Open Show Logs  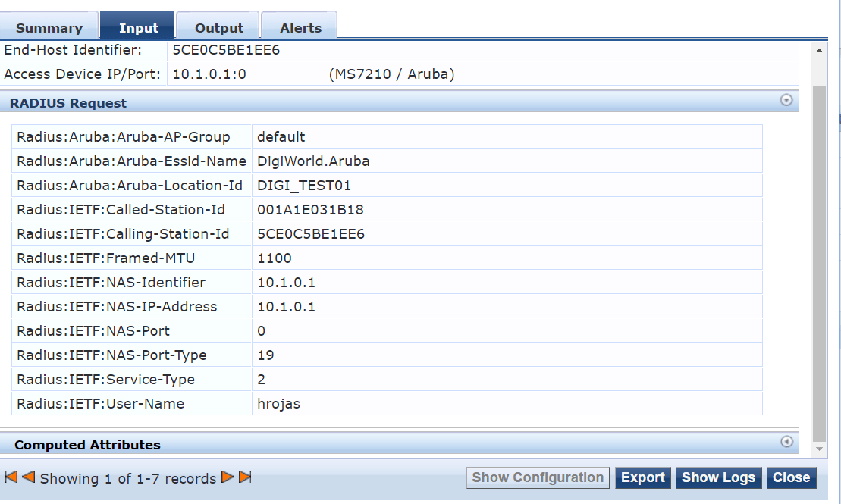[x=718, y=477]
